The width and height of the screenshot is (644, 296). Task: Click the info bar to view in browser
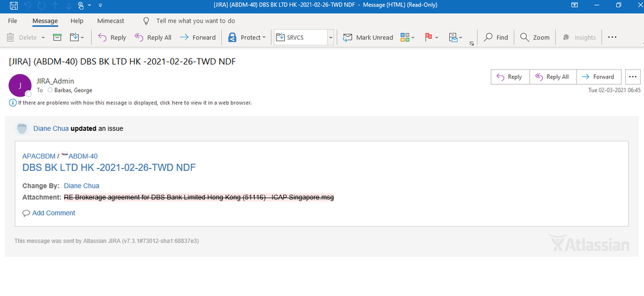tap(131, 103)
